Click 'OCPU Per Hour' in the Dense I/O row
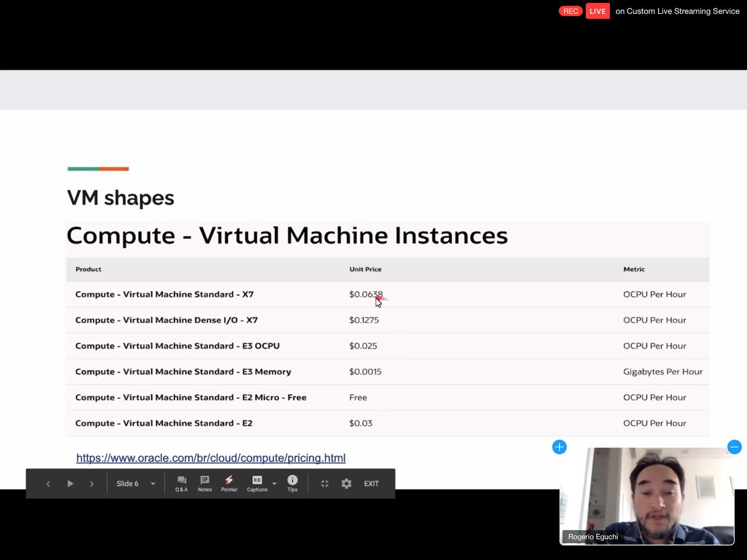 click(x=655, y=320)
